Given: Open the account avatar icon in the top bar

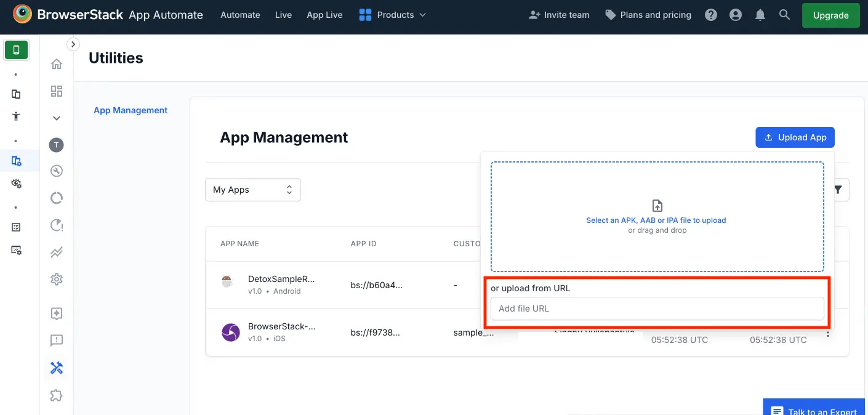Looking at the screenshot, I should [x=735, y=14].
